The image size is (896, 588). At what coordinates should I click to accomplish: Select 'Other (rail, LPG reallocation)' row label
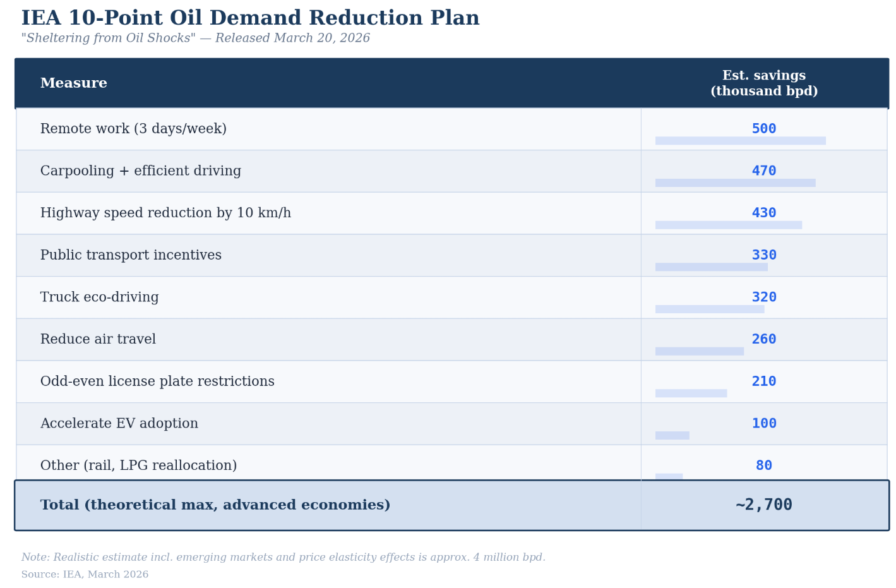pos(138,465)
